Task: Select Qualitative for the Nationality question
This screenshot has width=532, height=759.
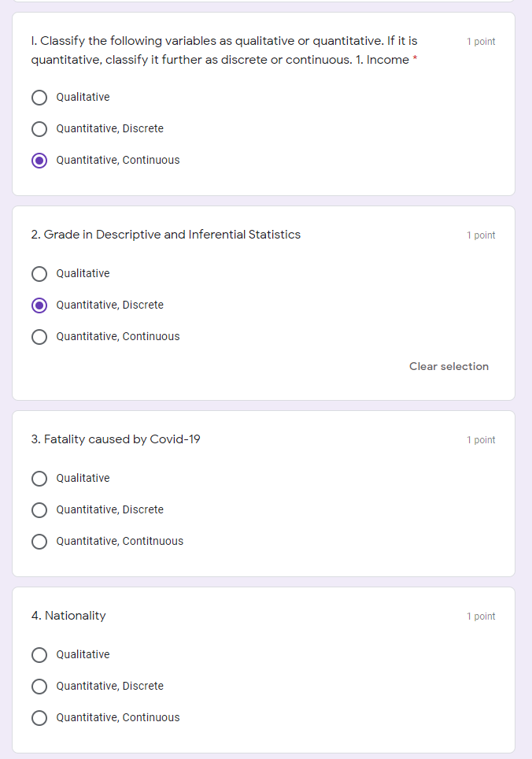Action: (39, 654)
